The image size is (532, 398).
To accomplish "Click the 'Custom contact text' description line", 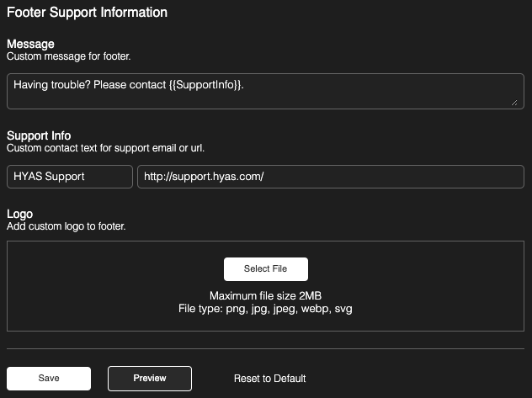I will coord(105,148).
